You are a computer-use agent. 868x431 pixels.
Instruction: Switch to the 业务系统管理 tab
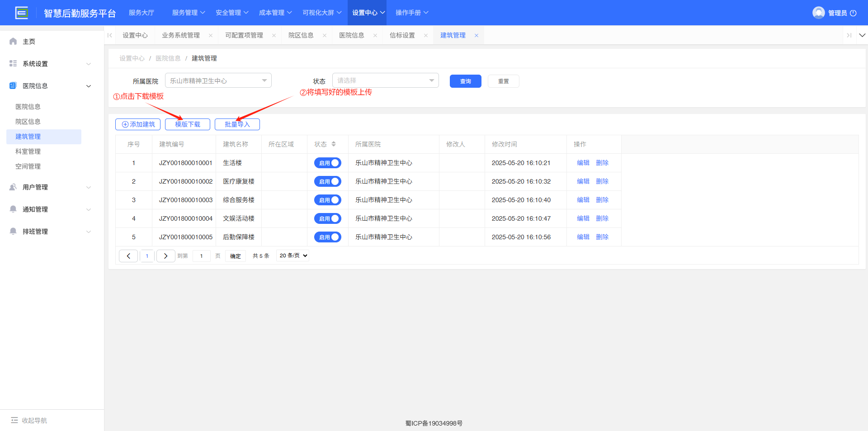point(181,35)
